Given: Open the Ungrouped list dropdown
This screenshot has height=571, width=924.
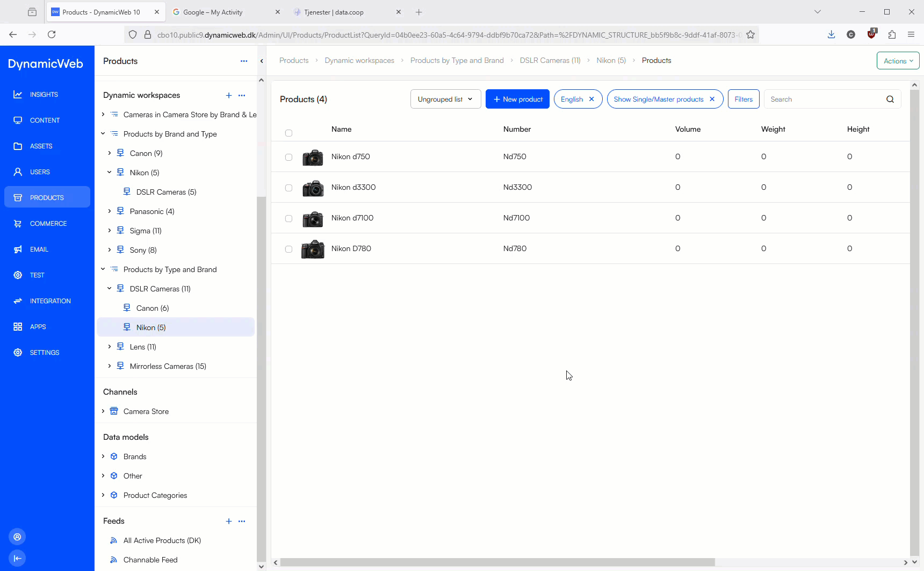Looking at the screenshot, I should (x=445, y=99).
